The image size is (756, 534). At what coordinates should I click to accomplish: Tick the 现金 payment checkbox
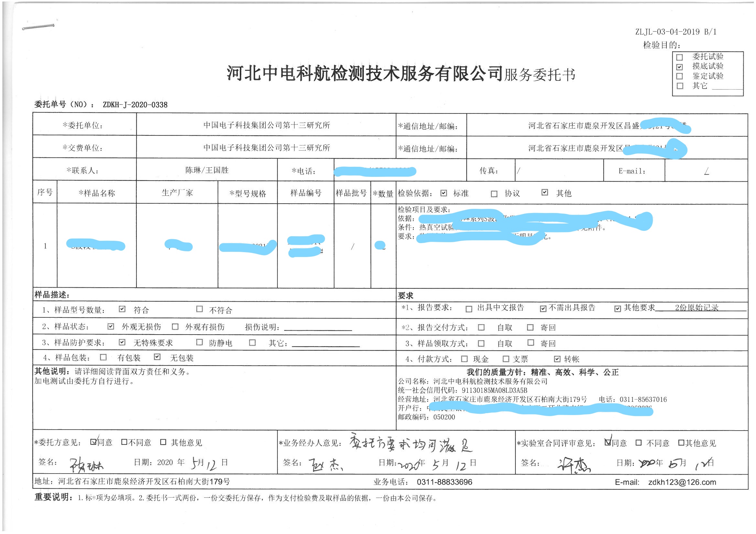click(464, 359)
